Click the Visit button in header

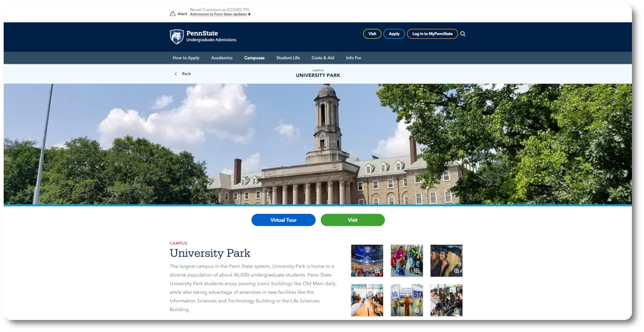[x=372, y=34]
